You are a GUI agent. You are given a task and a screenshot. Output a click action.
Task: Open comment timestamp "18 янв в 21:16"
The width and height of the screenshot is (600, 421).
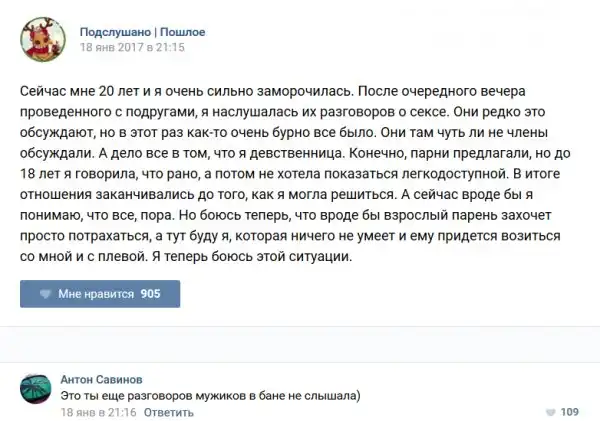pos(98,412)
